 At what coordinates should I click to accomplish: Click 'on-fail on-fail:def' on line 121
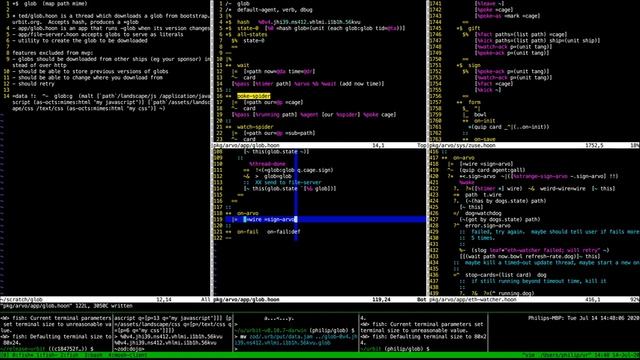[268, 232]
